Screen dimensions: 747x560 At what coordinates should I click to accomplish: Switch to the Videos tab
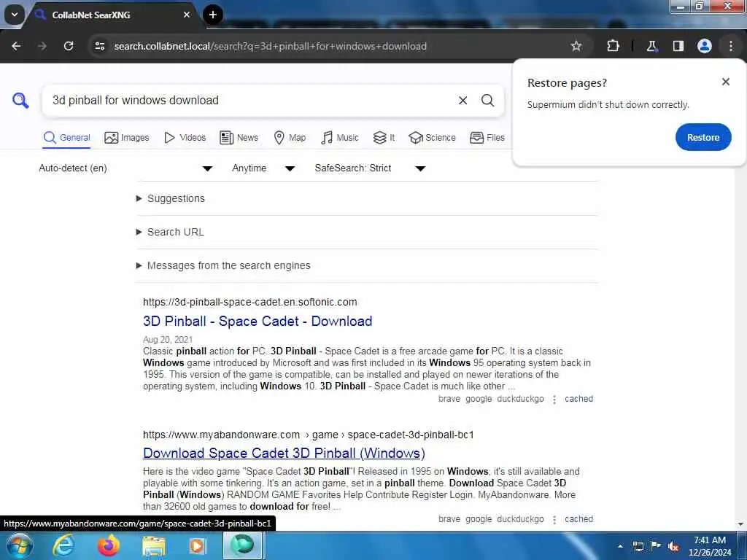pos(185,138)
